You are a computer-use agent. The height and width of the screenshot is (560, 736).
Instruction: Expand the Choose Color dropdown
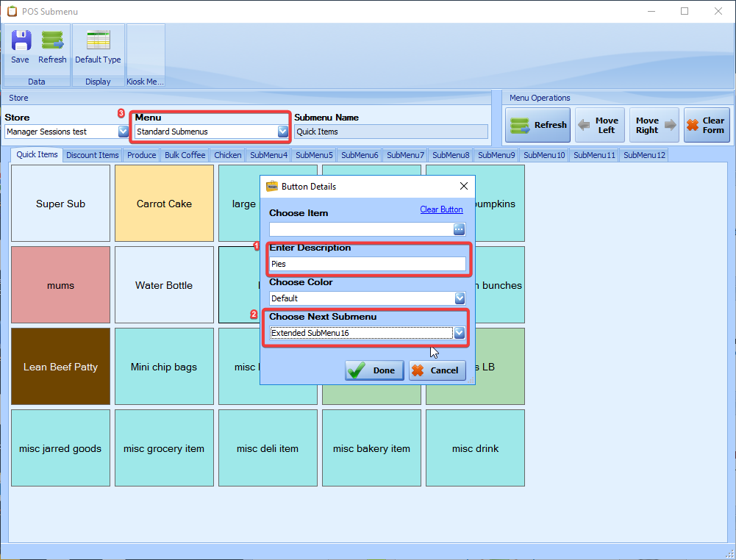coord(460,298)
